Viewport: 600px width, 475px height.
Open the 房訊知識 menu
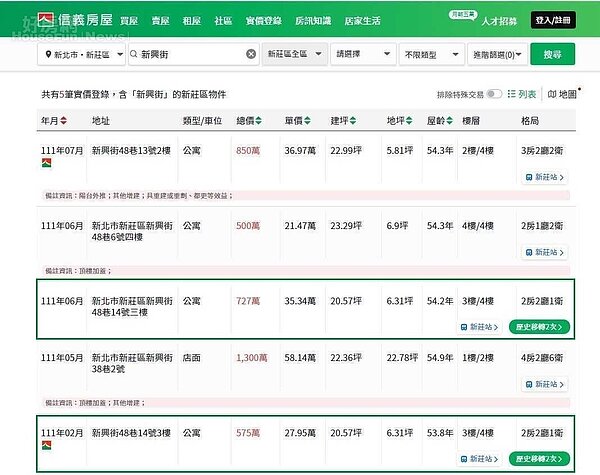[313, 21]
